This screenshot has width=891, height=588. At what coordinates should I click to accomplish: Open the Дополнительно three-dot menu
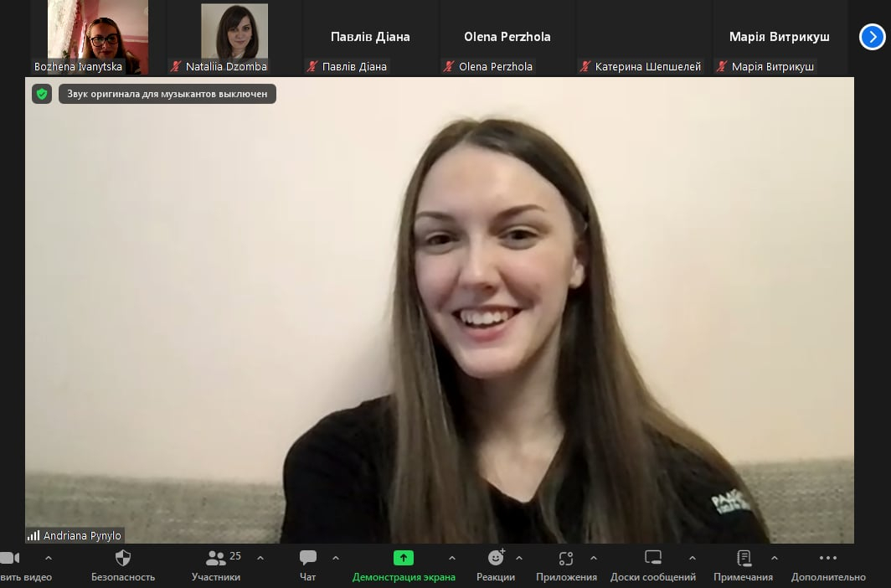click(x=827, y=558)
